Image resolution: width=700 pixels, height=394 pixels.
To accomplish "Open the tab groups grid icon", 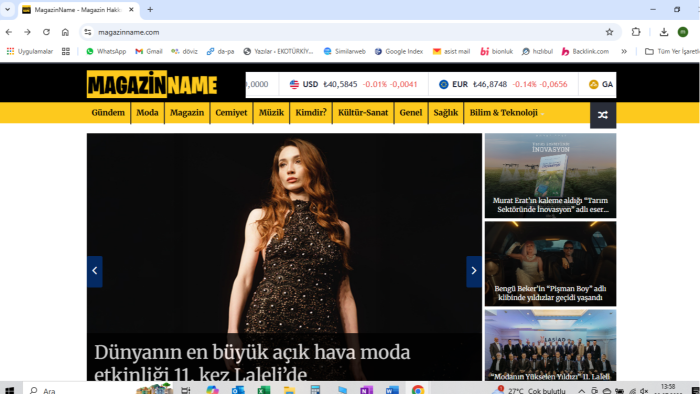I will pyautogui.click(x=66, y=51).
